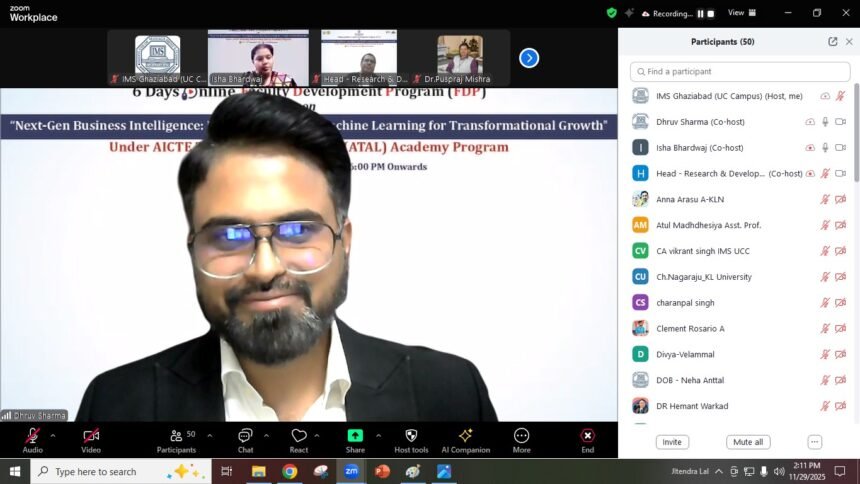This screenshot has width=860, height=484.
Task: Click the green Share screen icon
Action: point(355,436)
